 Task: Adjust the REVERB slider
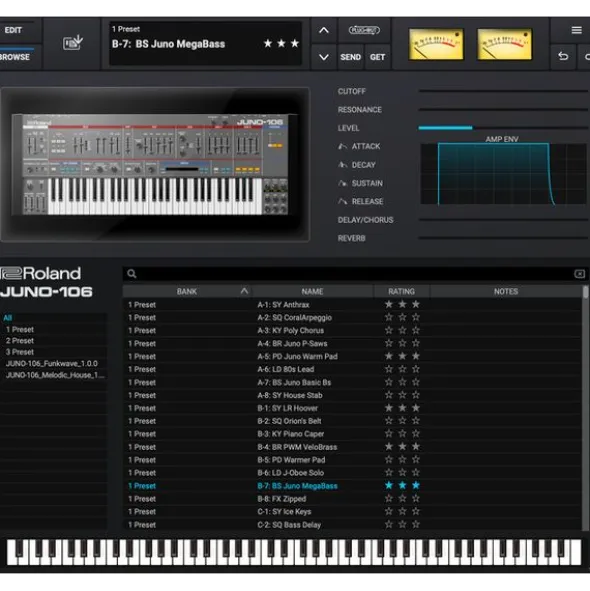pyautogui.click(x=503, y=238)
